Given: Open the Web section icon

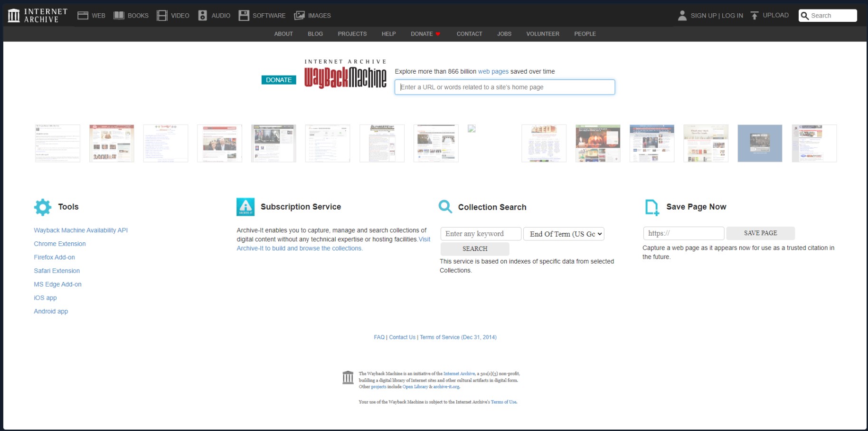Looking at the screenshot, I should [83, 16].
